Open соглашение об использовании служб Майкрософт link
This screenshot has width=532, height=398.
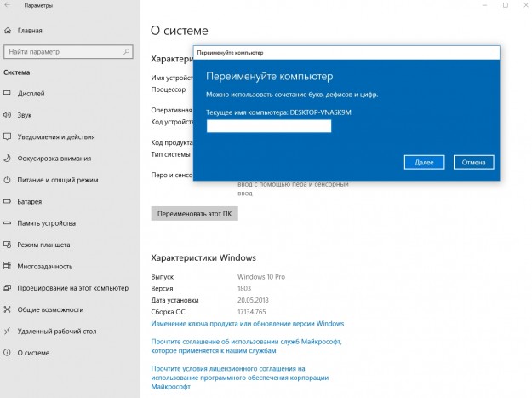point(244,345)
